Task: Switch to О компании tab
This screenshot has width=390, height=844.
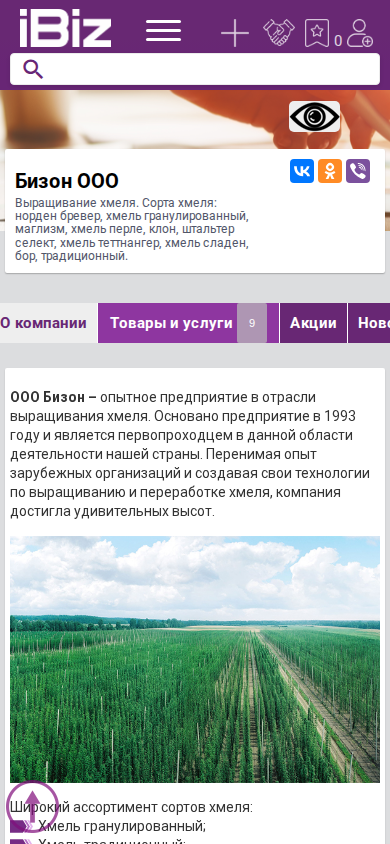Action: click(x=44, y=323)
